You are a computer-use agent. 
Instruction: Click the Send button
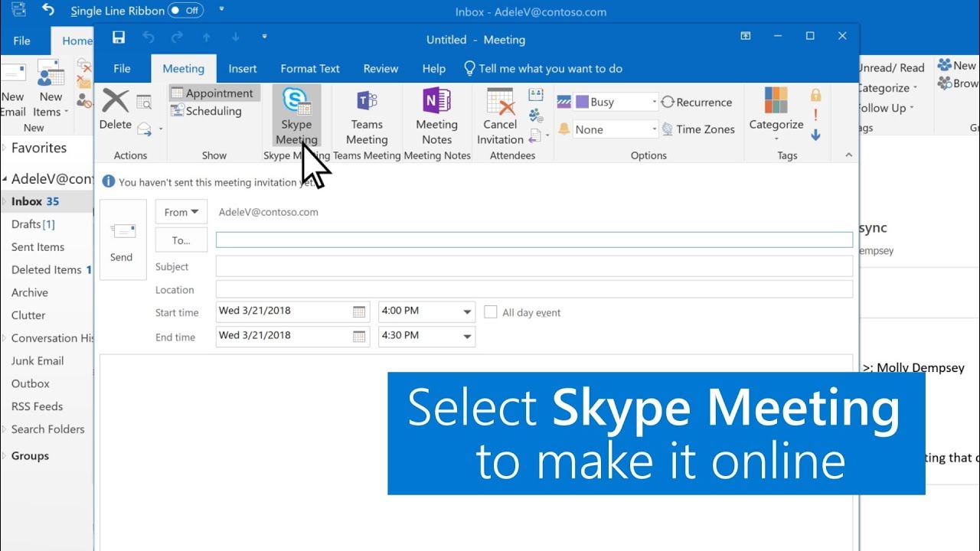[x=122, y=240]
